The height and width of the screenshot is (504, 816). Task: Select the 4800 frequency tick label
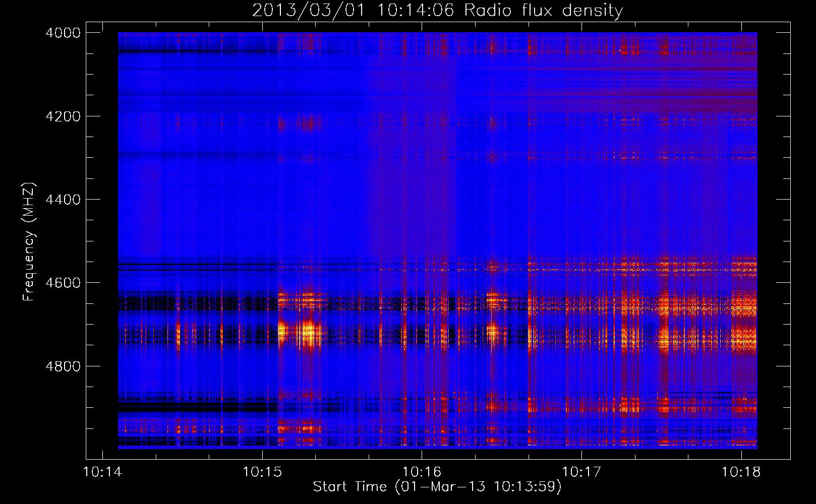tap(63, 366)
